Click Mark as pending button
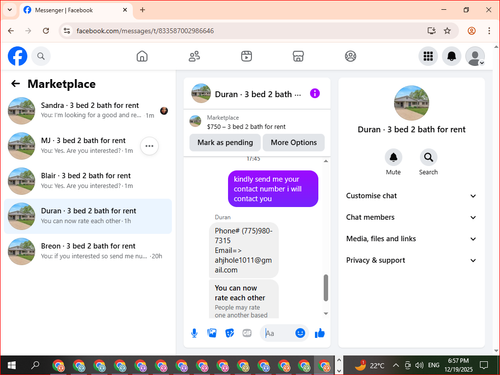Image resolution: width=500 pixels, height=375 pixels. (x=225, y=142)
